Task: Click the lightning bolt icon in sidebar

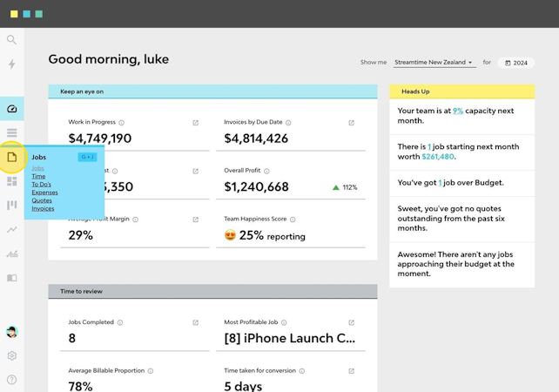Action: 11,64
